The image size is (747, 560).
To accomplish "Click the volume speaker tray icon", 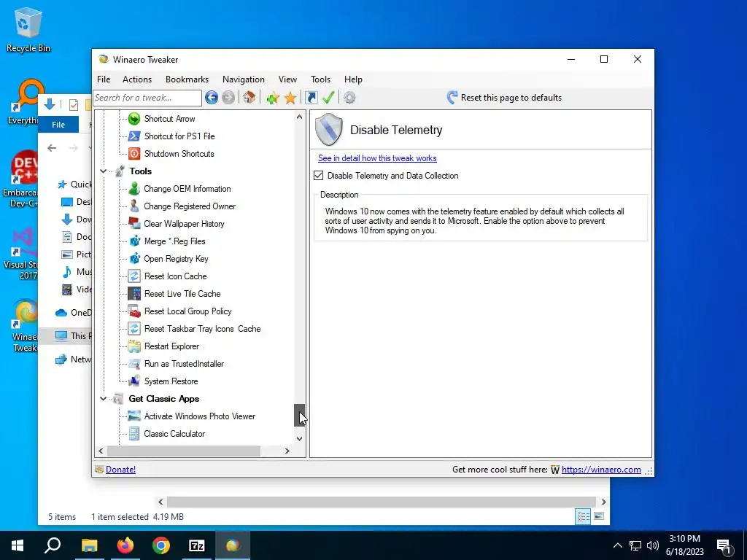I will pyautogui.click(x=653, y=545).
